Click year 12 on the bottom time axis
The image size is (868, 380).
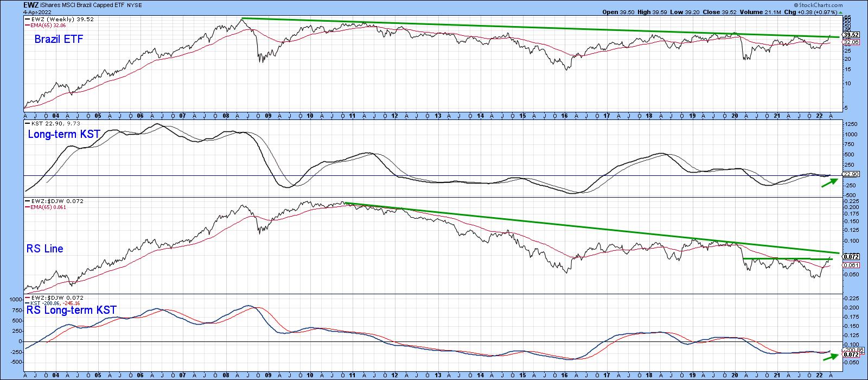point(395,376)
